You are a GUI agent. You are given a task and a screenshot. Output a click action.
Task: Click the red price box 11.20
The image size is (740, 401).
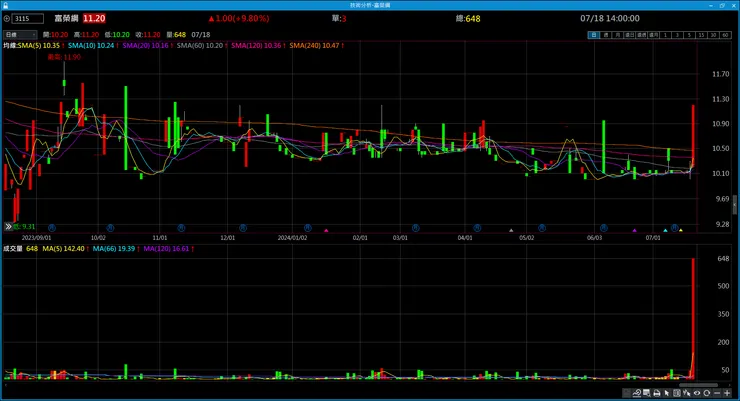click(94, 18)
